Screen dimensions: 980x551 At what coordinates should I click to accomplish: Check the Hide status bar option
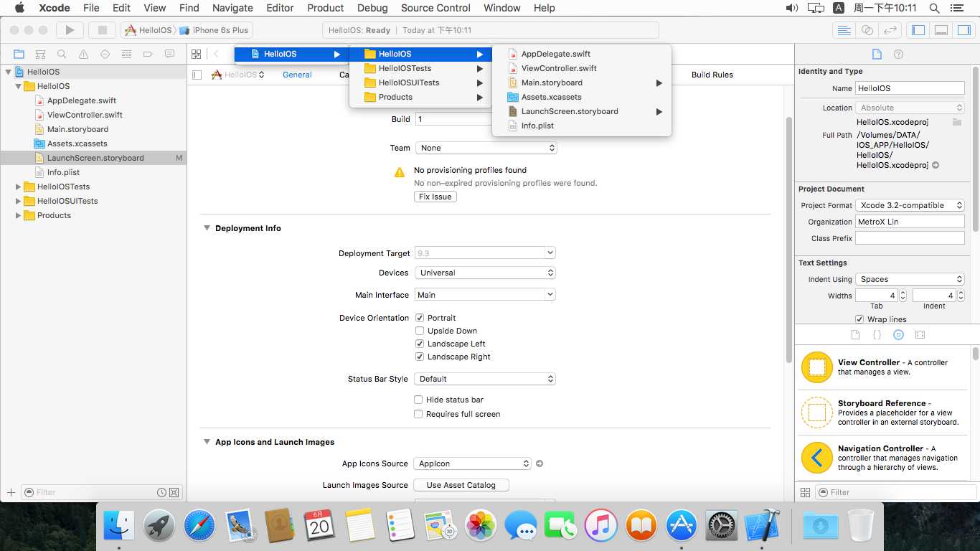pyautogui.click(x=418, y=400)
